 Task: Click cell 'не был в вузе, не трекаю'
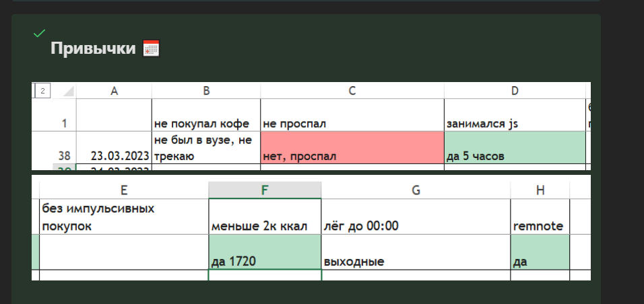coord(206,148)
